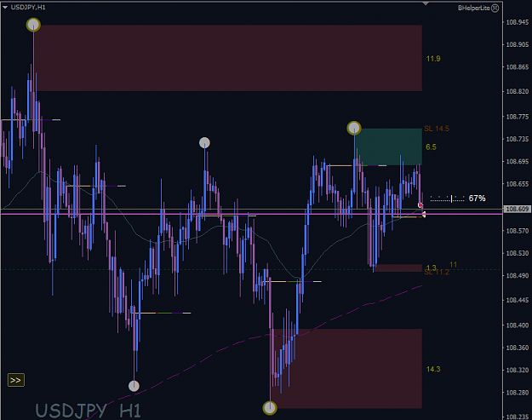Image resolution: width=532 pixels, height=420 pixels.
Task: Select the magenta horizontal price line
Action: 251,214
